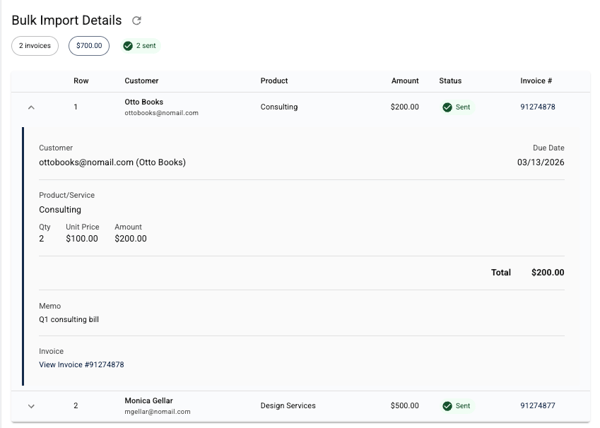The image size is (600, 428).
Task: Open invoice number 91274877 link
Action: click(537, 405)
